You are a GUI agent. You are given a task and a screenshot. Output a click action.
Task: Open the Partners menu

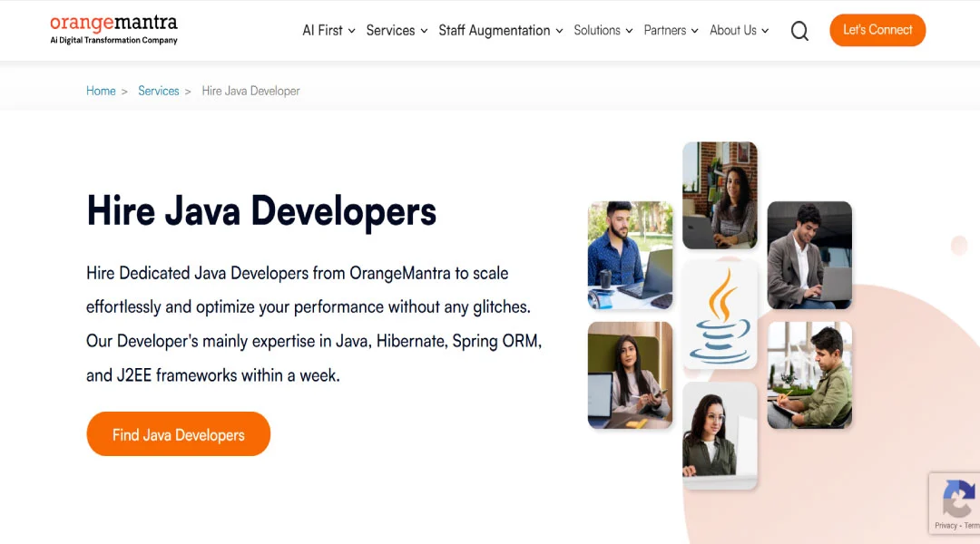click(671, 31)
